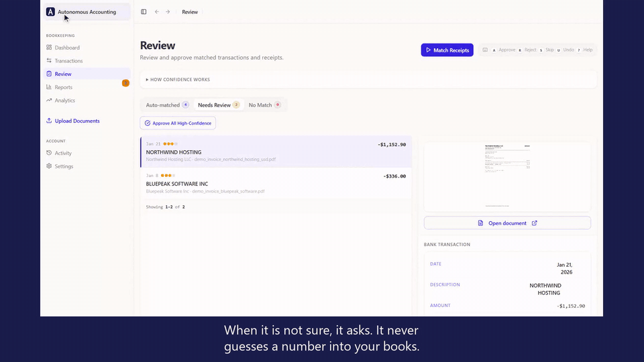Click the Review breadcrumb in top bar
644x362 pixels.
190,12
